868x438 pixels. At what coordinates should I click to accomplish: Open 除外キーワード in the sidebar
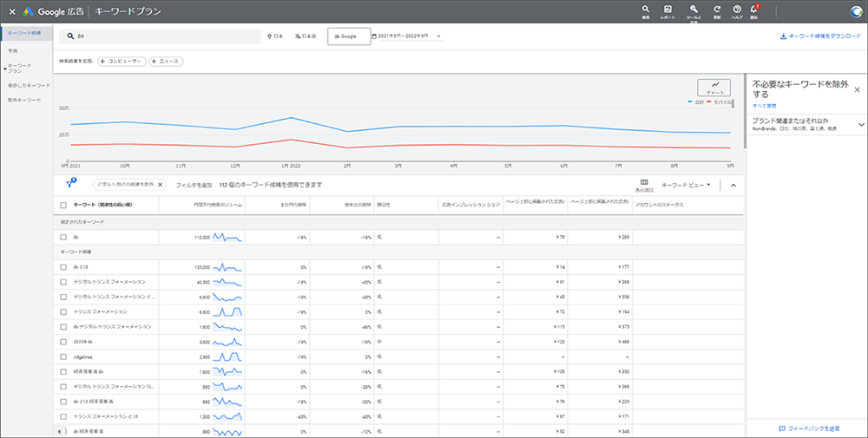pos(23,100)
